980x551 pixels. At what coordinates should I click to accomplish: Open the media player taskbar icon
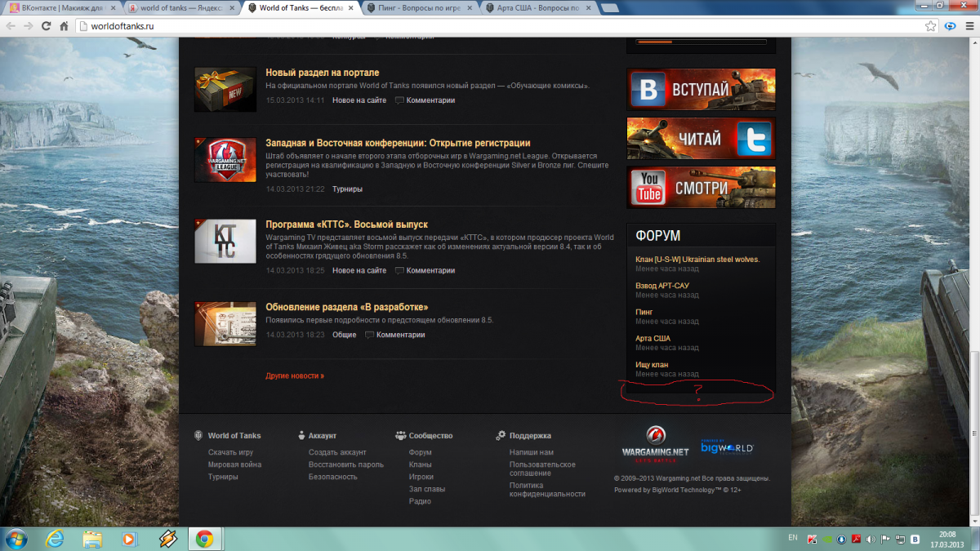(x=129, y=539)
